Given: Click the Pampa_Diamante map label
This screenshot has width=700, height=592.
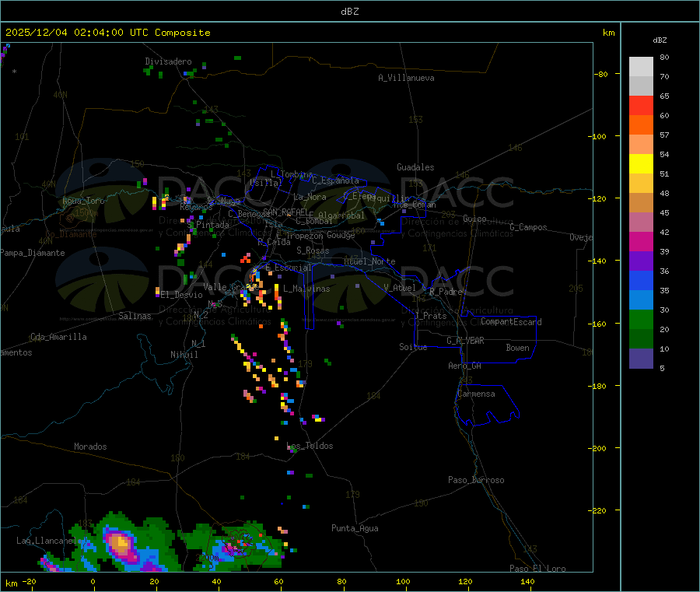Looking at the screenshot, I should (33, 253).
